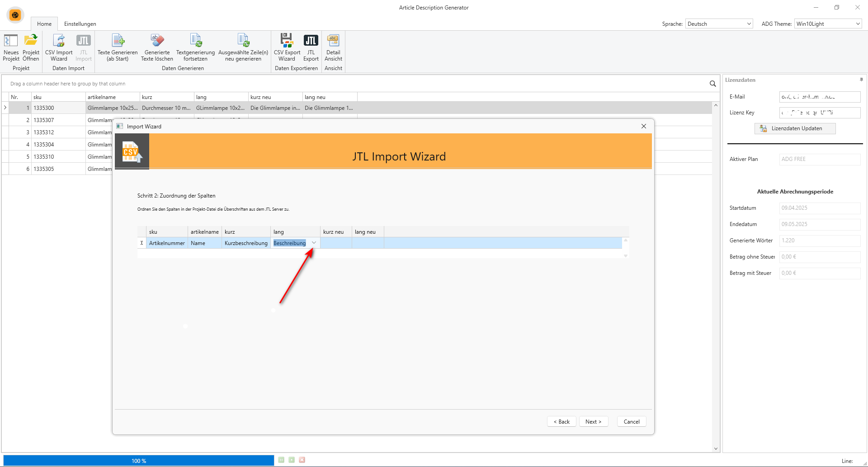Click Generierte Texte löschen icon
868x467 pixels.
(x=157, y=47)
